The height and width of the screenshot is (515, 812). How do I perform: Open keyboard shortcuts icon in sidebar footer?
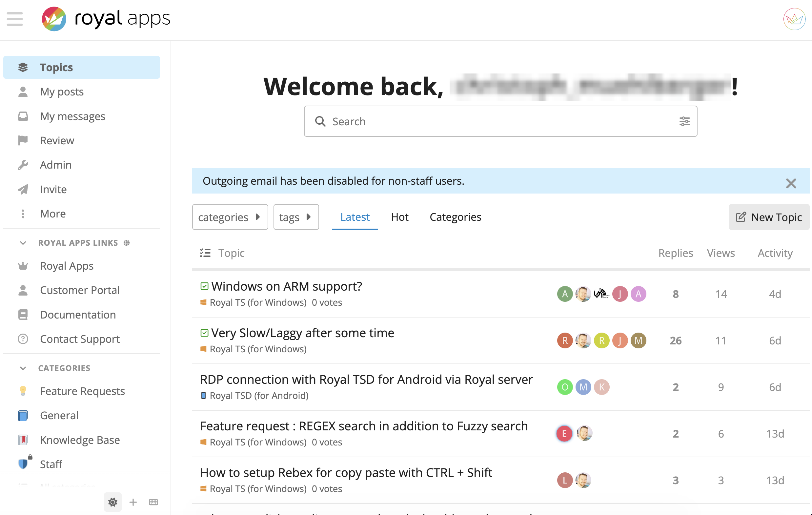pos(153,502)
